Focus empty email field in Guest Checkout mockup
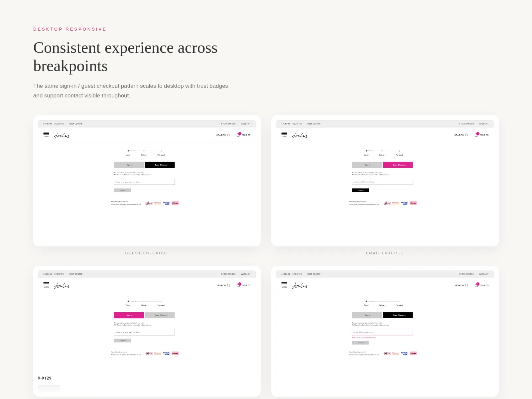 (x=144, y=182)
